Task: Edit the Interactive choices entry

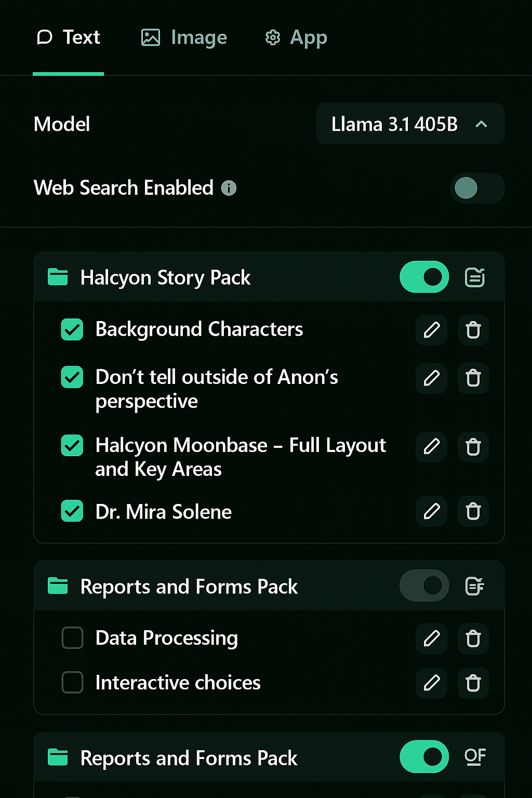Action: pyautogui.click(x=432, y=683)
